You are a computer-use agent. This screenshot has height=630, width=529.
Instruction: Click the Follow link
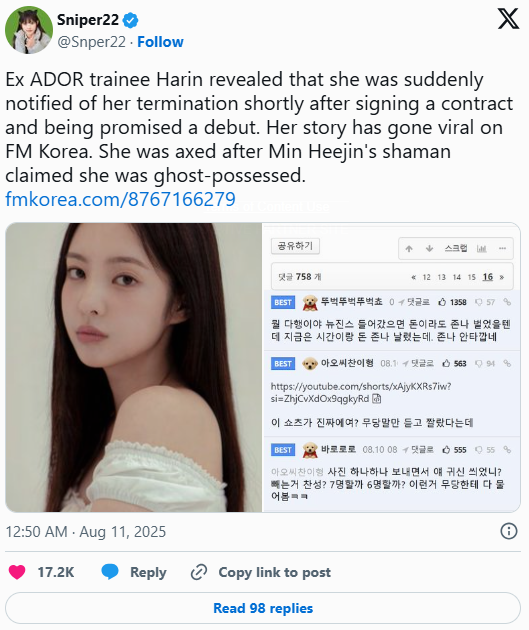click(160, 42)
